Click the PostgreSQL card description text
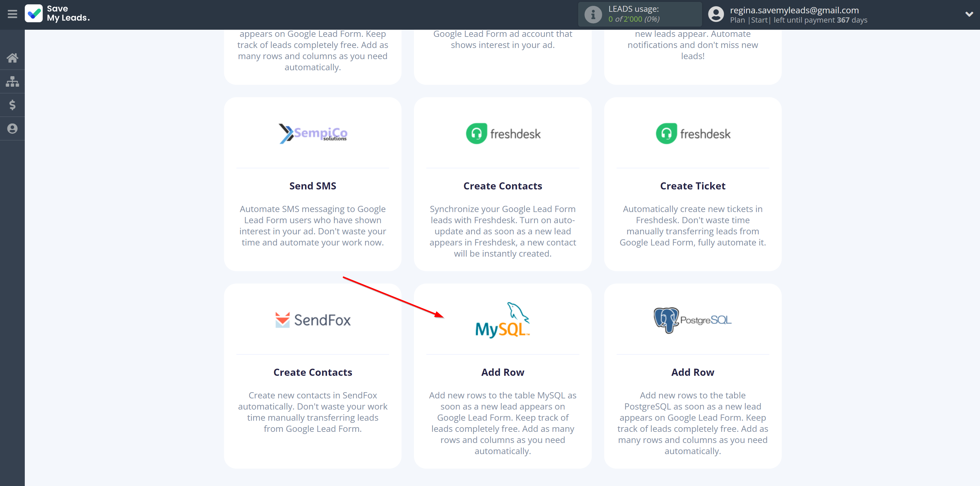 pyautogui.click(x=693, y=423)
